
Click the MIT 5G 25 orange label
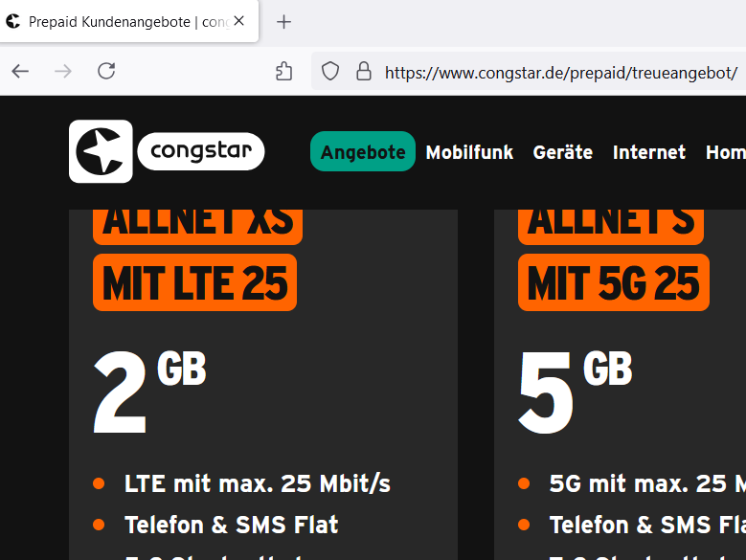614,282
